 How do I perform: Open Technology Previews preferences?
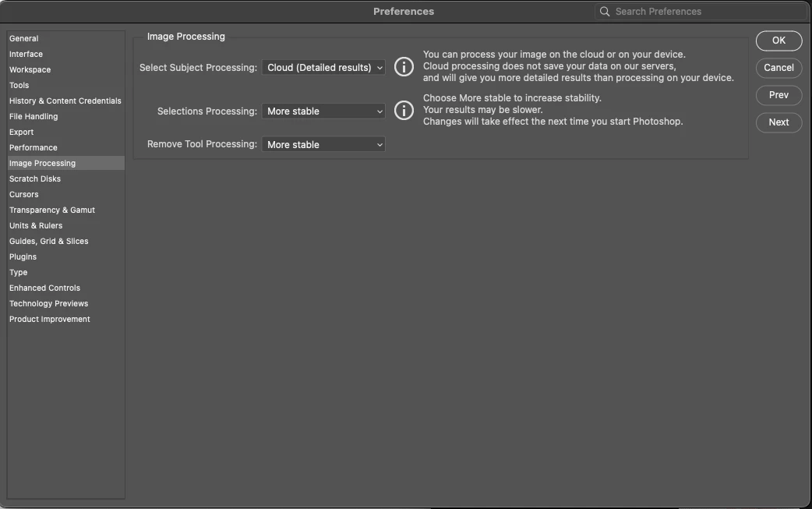tap(65, 303)
